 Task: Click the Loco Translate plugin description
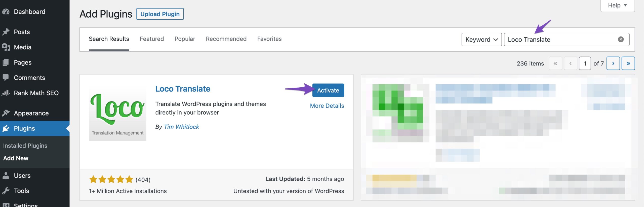(x=211, y=108)
